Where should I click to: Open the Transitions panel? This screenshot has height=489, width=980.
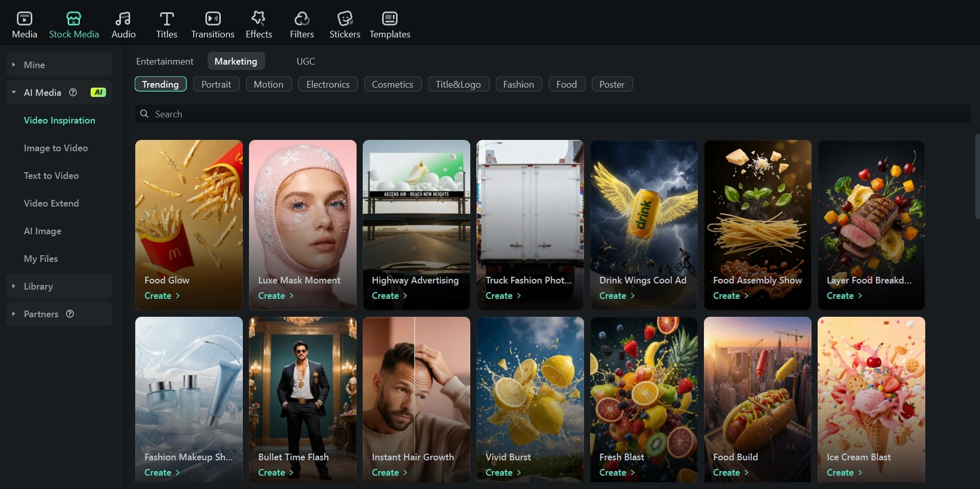[x=212, y=23]
